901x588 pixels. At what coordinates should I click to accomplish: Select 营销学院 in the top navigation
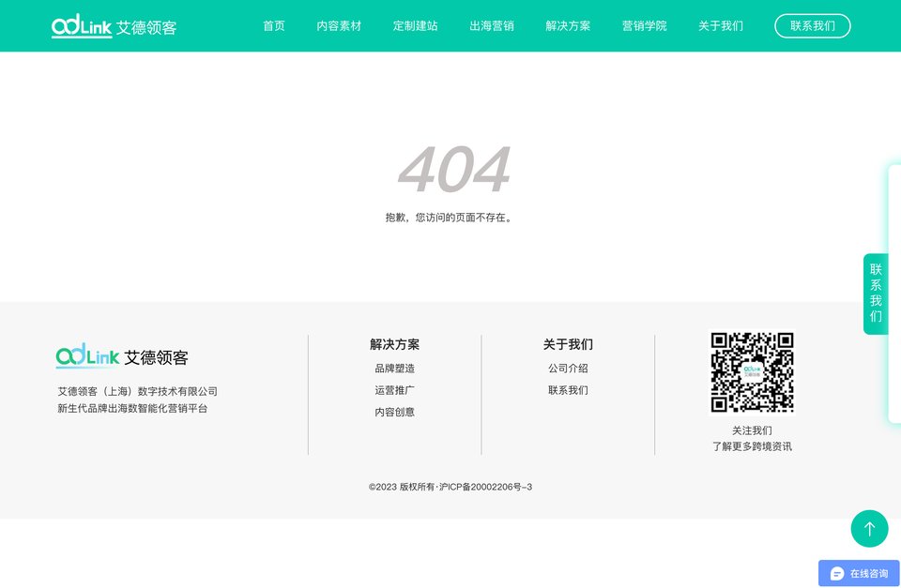645,26
